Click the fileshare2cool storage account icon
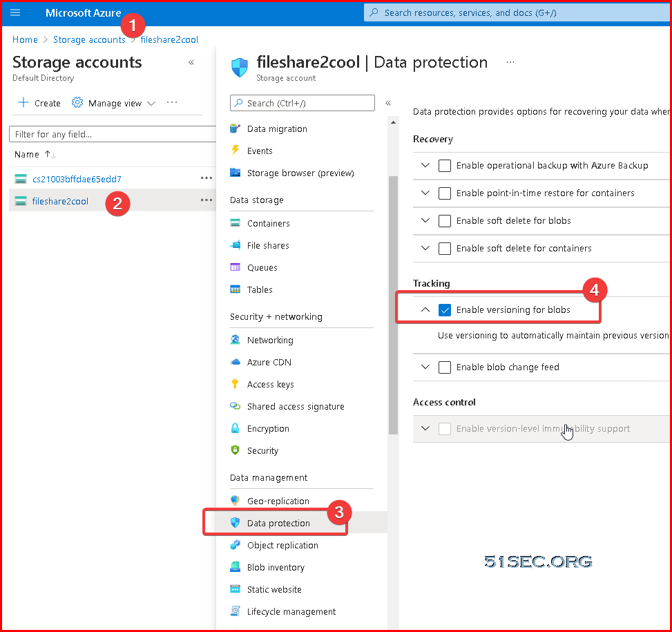The width and height of the screenshot is (672, 632). [21, 201]
